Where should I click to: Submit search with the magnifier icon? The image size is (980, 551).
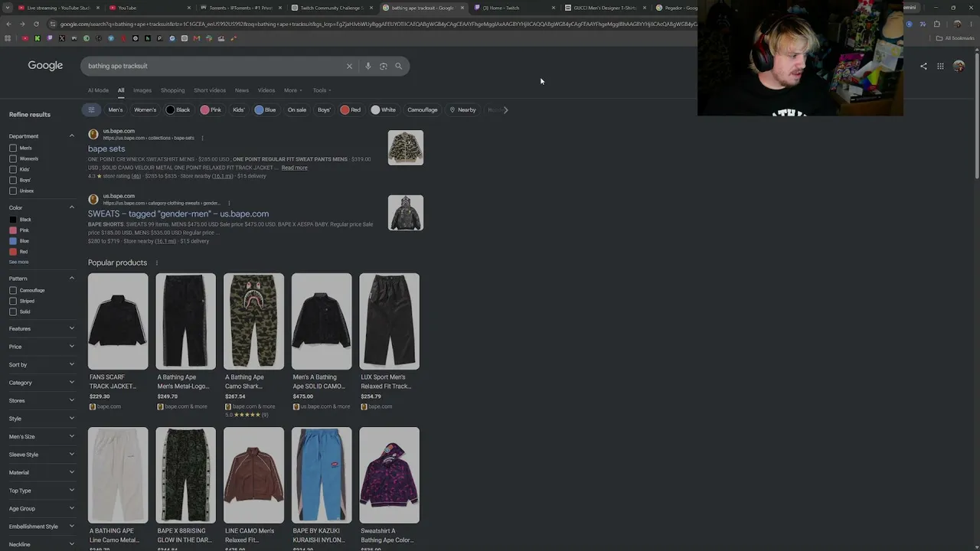coord(398,66)
